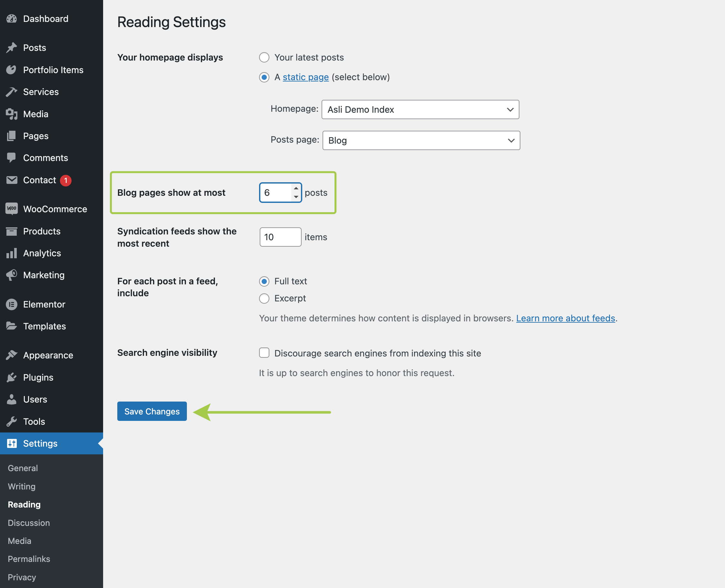Screen dimensions: 725x588
Task: Click the Plugins plug icon
Action: 12,377
